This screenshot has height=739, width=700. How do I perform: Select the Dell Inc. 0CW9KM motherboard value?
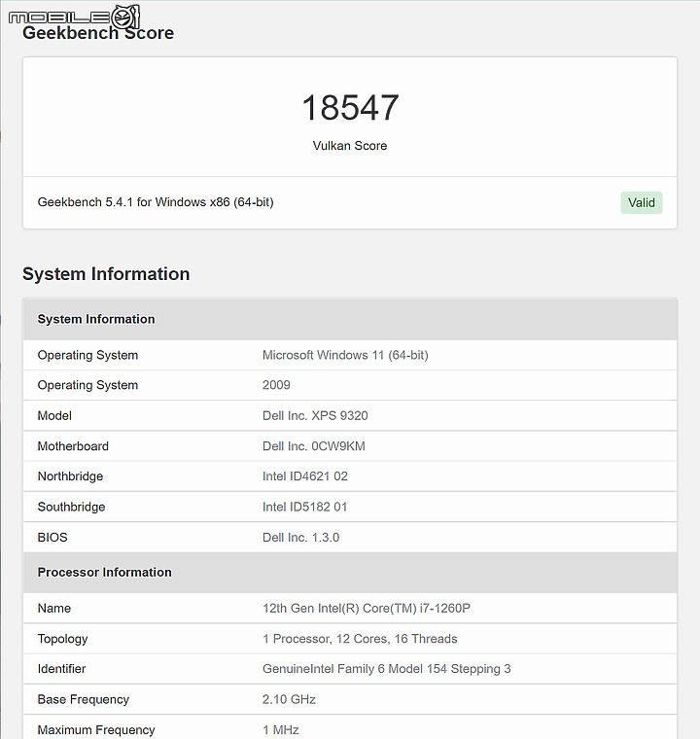(x=313, y=446)
